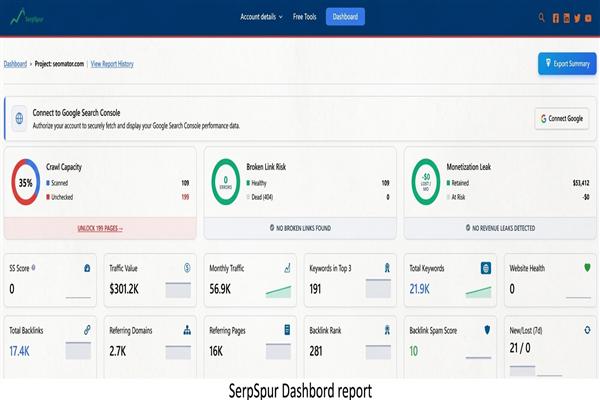
Task: Click the Backlink Spam Score shield icon
Action: pos(487,330)
